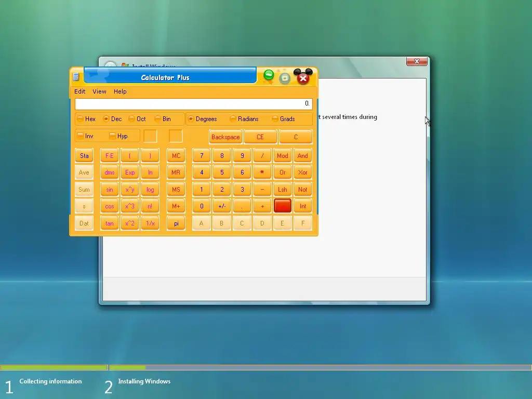
Task: Click the Mod operator
Action: coord(282,156)
